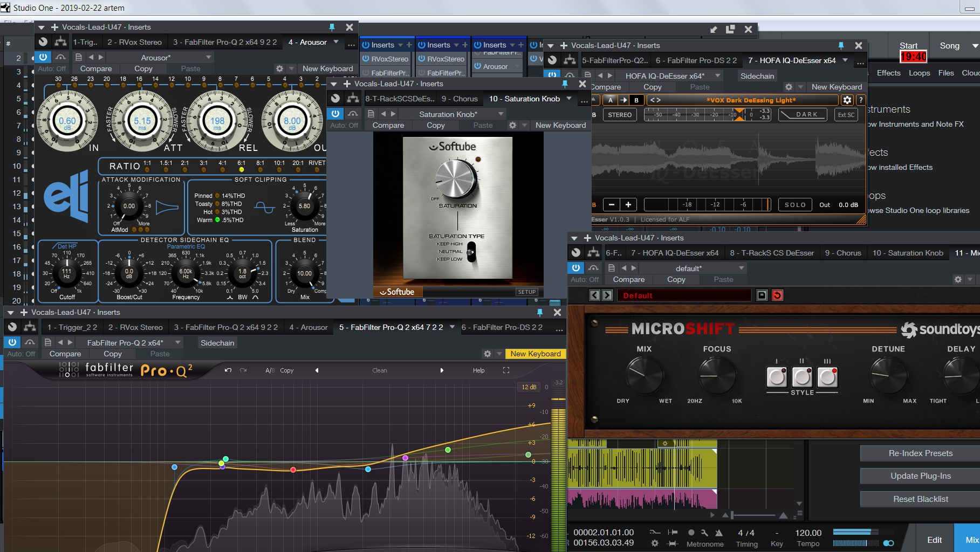Open HOFA IQ-DeEsser settings gear

point(847,100)
